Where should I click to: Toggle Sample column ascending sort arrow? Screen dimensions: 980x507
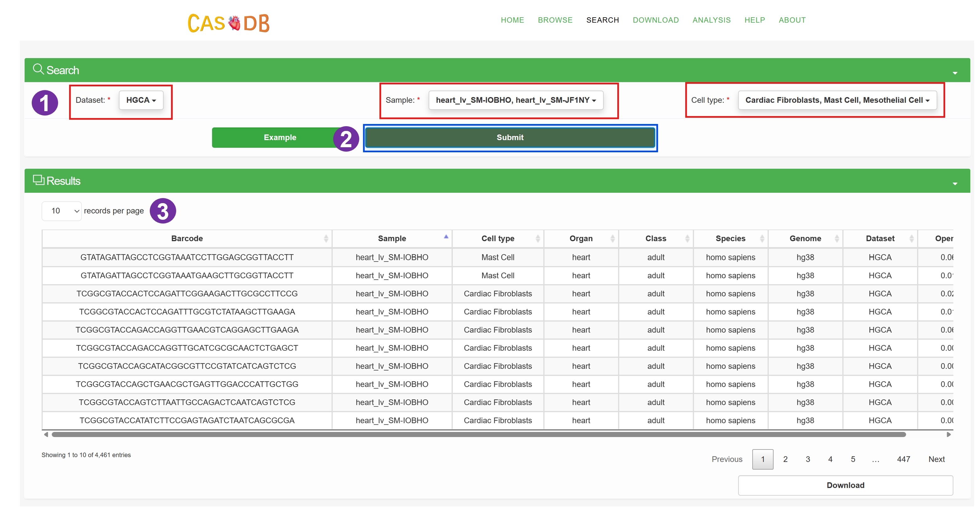(x=446, y=237)
